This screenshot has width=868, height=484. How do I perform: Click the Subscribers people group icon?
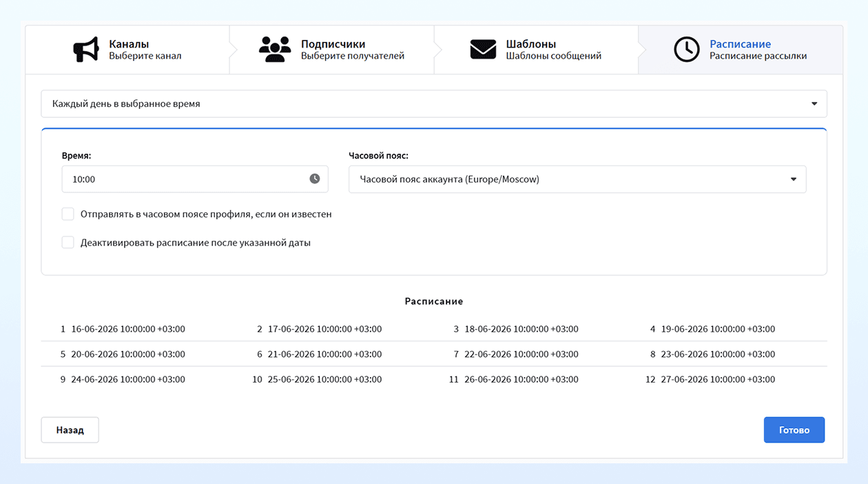click(x=275, y=50)
